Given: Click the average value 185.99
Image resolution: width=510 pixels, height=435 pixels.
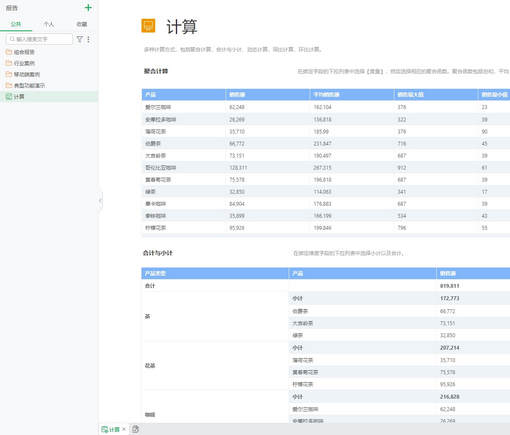Looking at the screenshot, I should tap(321, 132).
